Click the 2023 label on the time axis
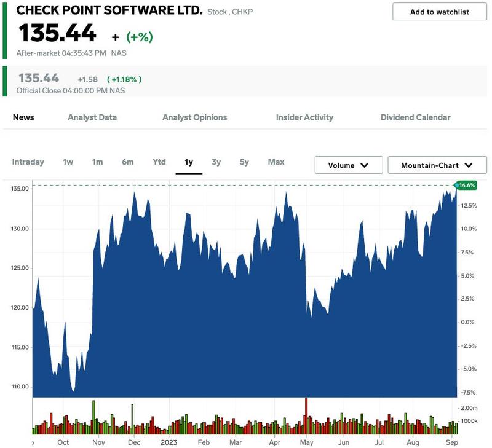 pyautogui.click(x=169, y=442)
